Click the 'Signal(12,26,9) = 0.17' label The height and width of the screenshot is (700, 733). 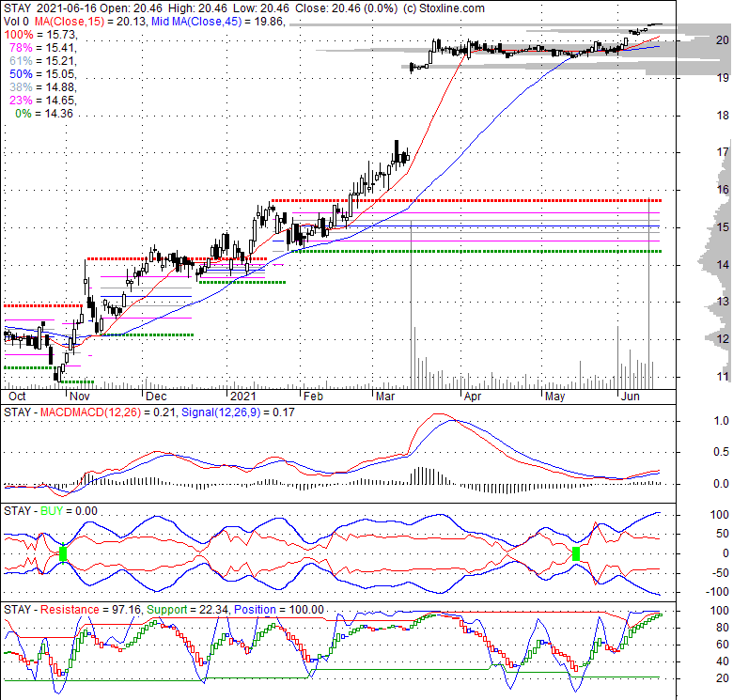(x=238, y=412)
